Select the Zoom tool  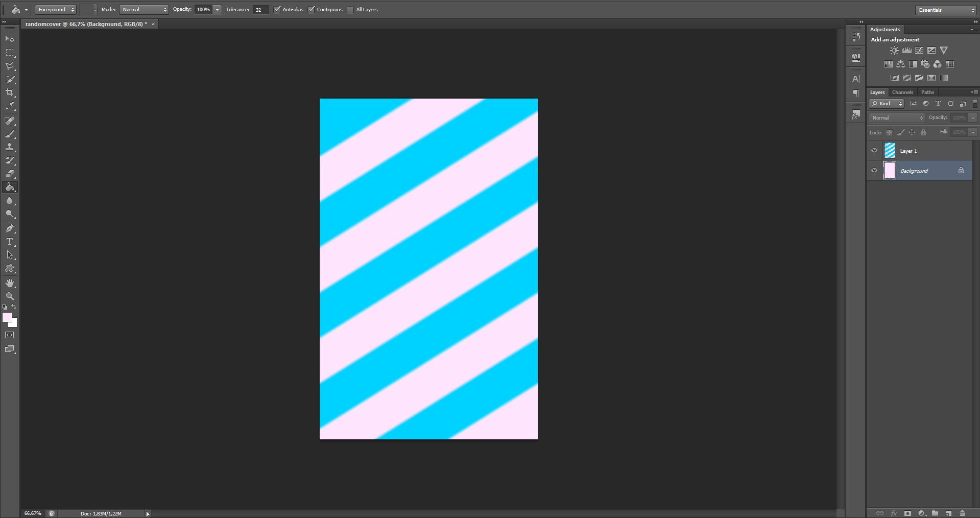tap(10, 296)
